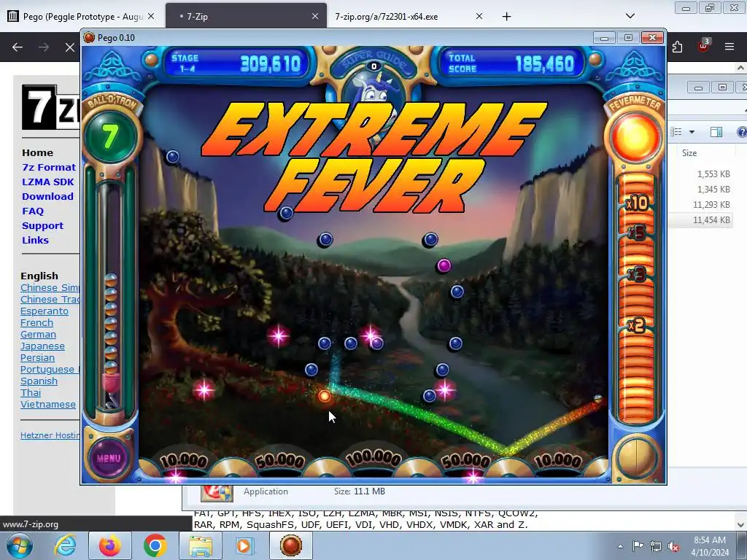This screenshot has width=747, height=560.
Task: Select Spanish language link
Action: click(x=39, y=381)
